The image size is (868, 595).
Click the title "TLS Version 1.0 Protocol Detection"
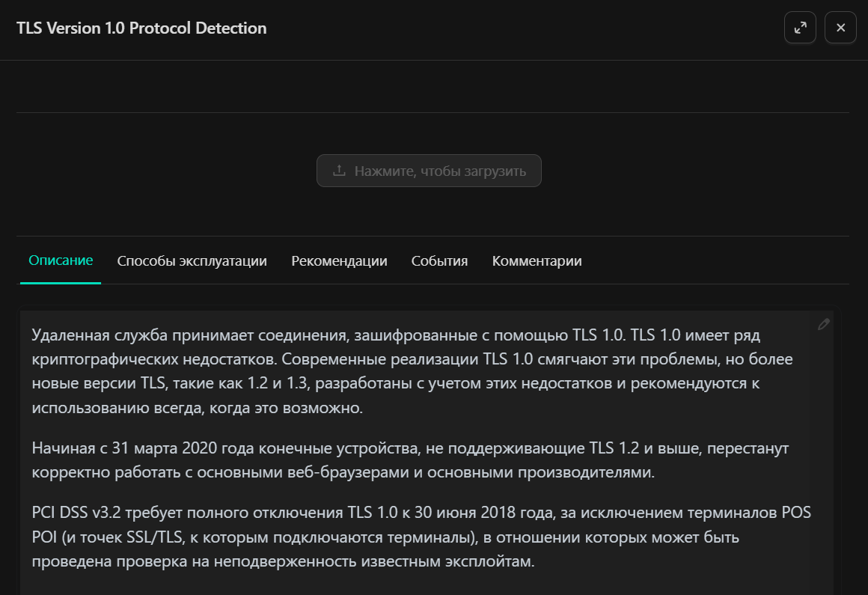pos(141,28)
